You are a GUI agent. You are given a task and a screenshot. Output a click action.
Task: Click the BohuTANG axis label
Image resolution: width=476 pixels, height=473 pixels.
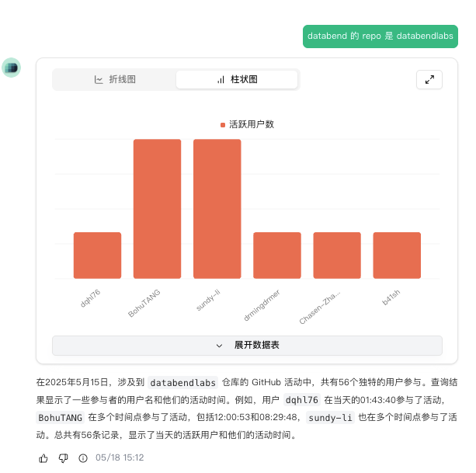click(x=144, y=303)
